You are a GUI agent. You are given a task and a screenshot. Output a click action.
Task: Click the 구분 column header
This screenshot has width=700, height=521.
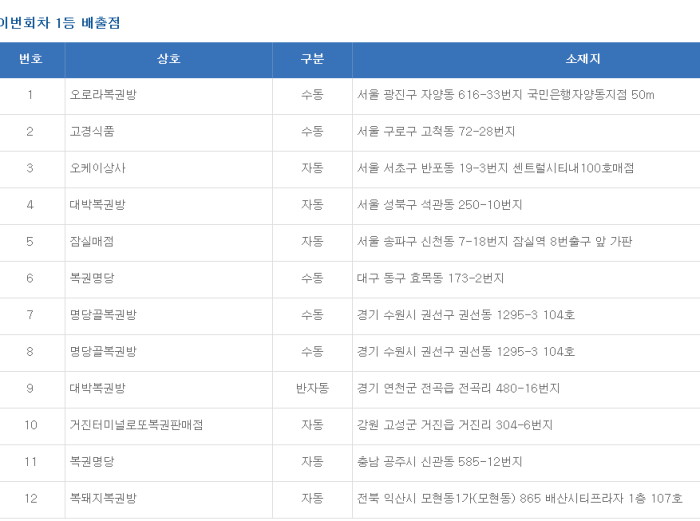click(x=312, y=59)
